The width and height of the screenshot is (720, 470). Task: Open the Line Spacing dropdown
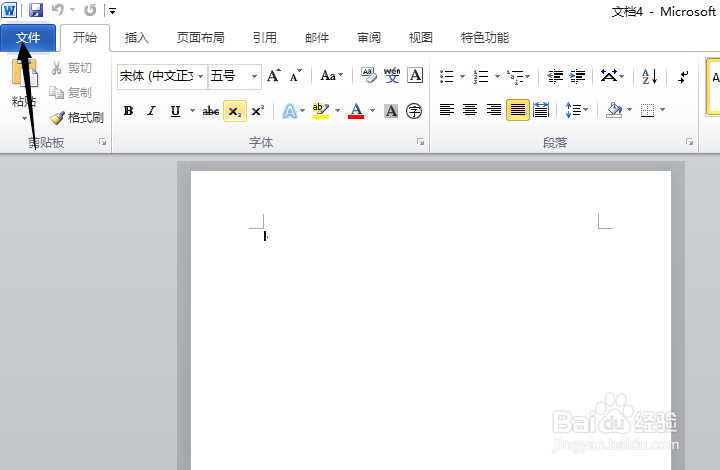576,110
